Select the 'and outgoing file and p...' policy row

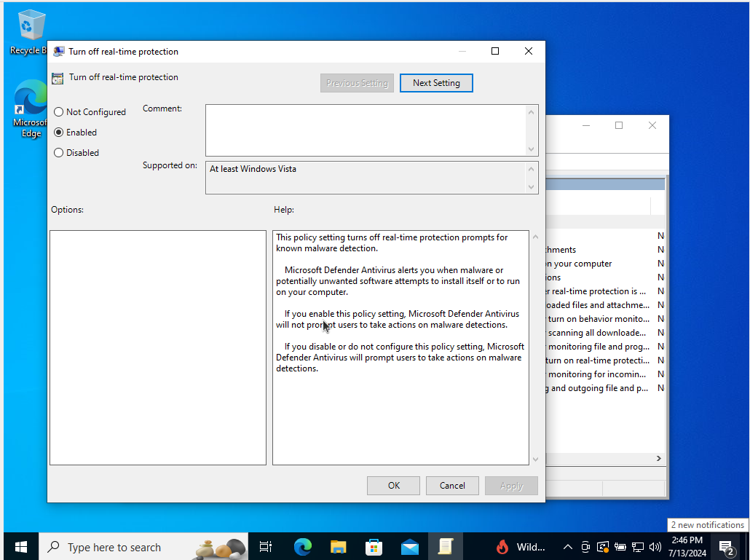605,388
